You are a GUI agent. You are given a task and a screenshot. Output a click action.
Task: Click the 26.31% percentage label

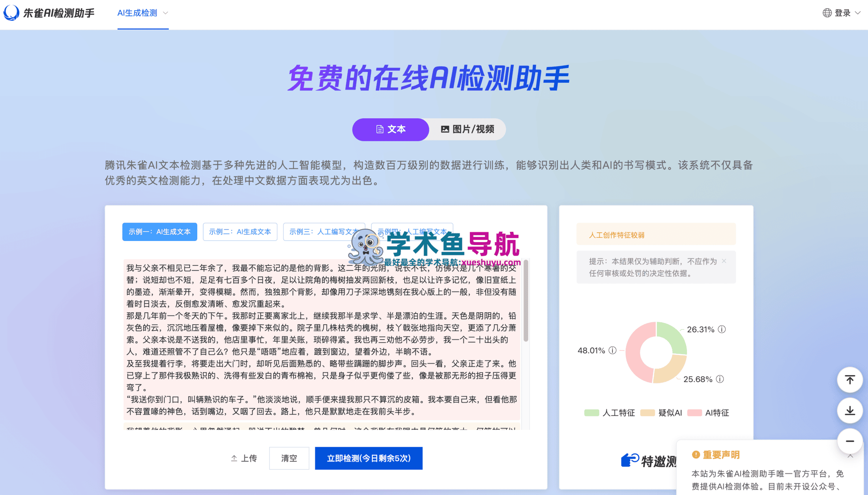[701, 329]
